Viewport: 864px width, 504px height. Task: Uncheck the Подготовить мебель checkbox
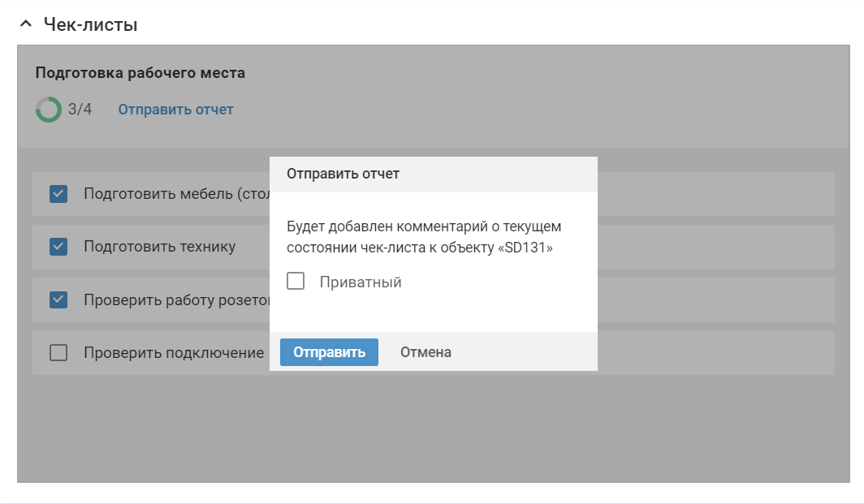58,194
